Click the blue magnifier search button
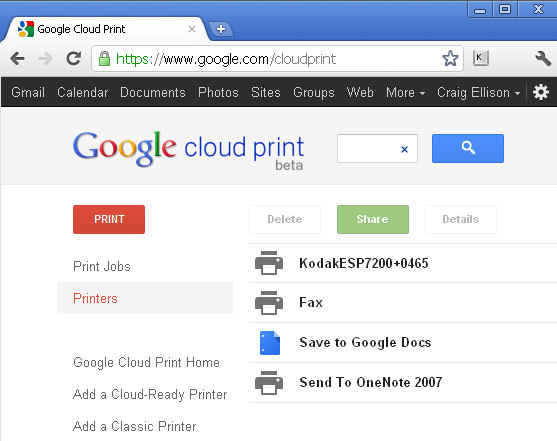This screenshot has width=557, height=441. pyautogui.click(x=467, y=148)
